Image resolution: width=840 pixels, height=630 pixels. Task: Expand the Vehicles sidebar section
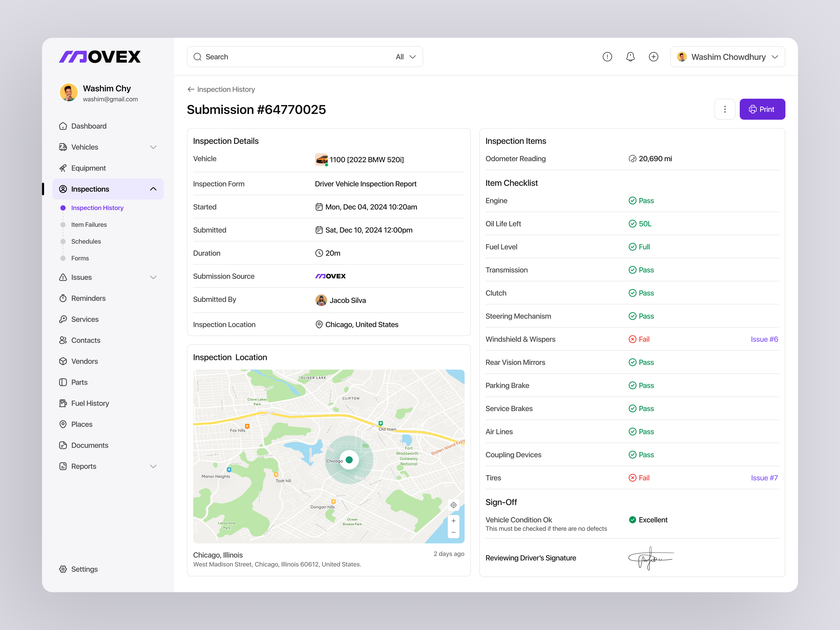(x=153, y=147)
